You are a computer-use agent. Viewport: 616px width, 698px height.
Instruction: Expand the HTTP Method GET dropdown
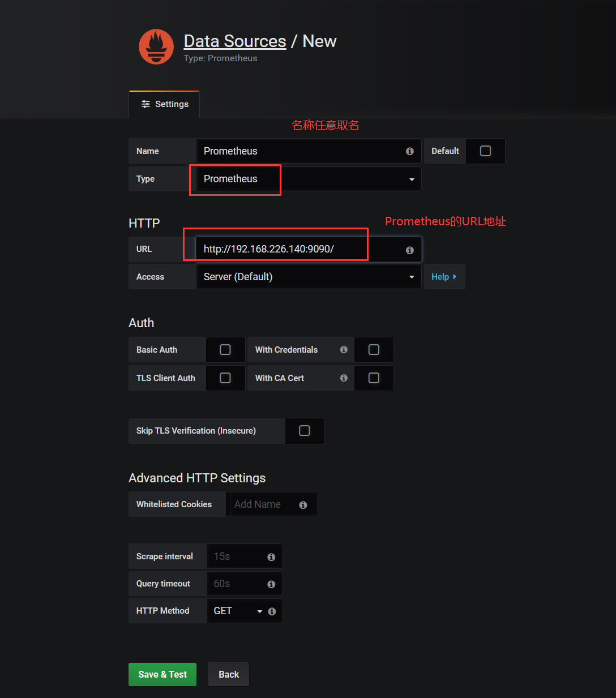click(x=237, y=611)
